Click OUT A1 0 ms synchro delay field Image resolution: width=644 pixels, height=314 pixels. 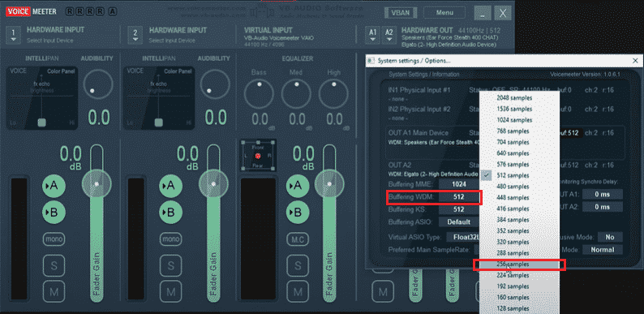(603, 195)
